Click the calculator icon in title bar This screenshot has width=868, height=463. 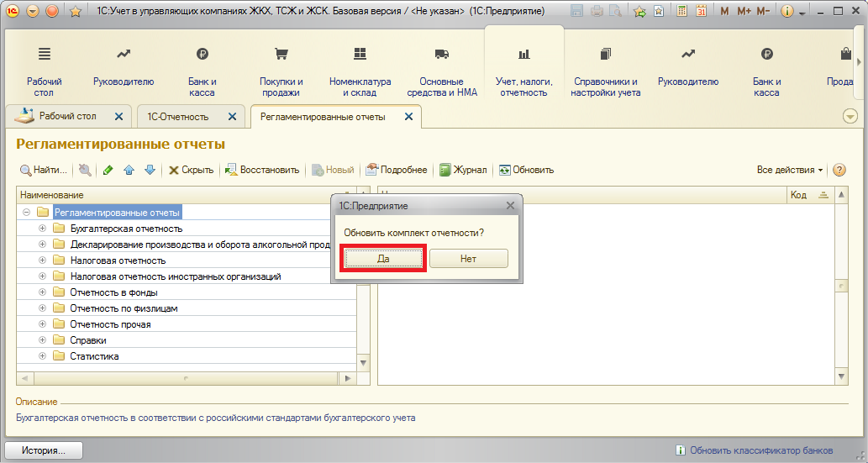[x=683, y=12]
